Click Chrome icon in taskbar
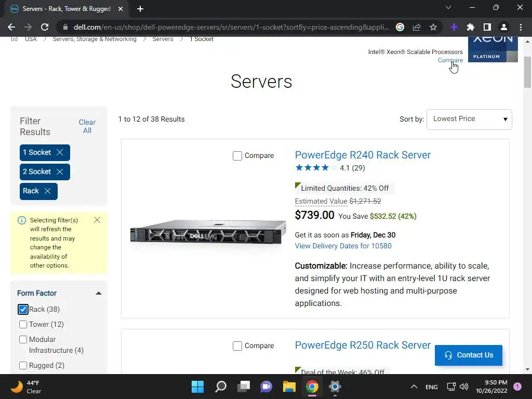The image size is (532, 399). click(312, 387)
